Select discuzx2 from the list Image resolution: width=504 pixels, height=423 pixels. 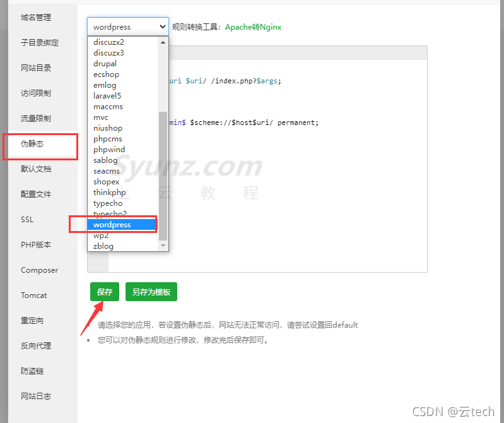[123, 42]
